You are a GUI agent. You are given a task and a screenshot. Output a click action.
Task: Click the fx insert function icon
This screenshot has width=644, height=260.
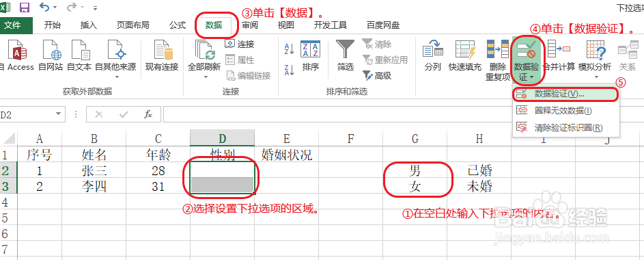click(x=148, y=114)
